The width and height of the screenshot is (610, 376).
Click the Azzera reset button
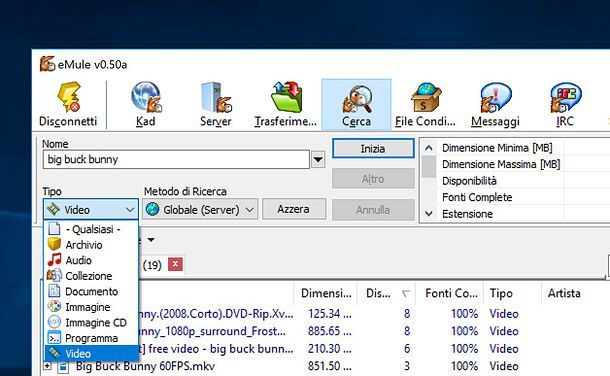point(294,209)
